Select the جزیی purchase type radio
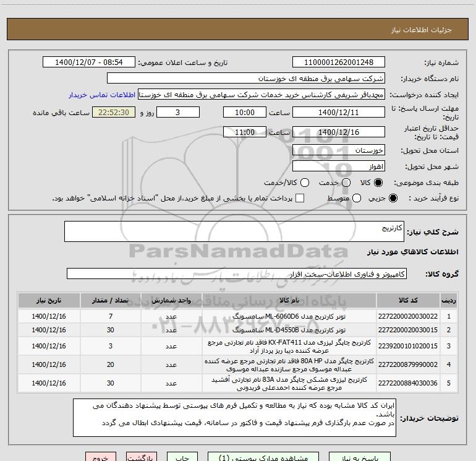This screenshot has height=461, width=476. click(393, 198)
